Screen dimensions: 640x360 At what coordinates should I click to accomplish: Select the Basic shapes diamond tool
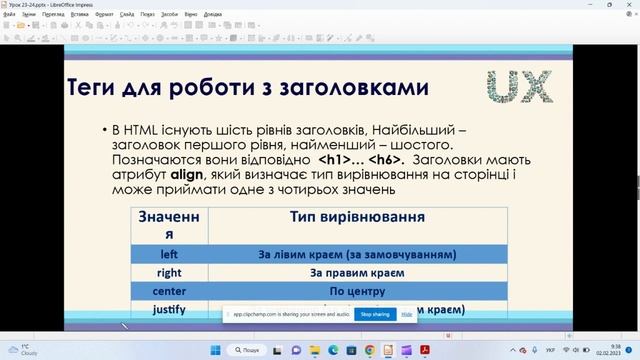(x=145, y=38)
